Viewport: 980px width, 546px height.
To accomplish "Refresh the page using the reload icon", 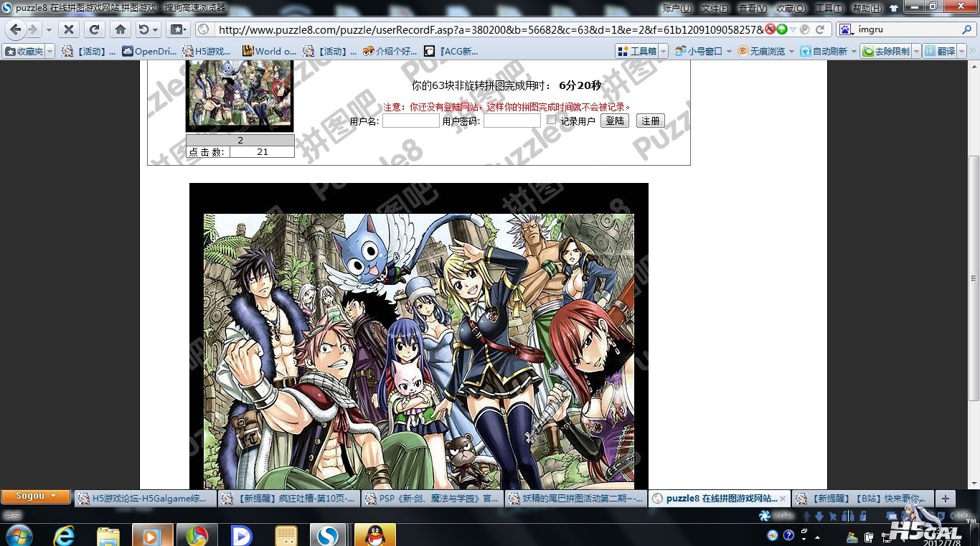I will click(x=93, y=29).
